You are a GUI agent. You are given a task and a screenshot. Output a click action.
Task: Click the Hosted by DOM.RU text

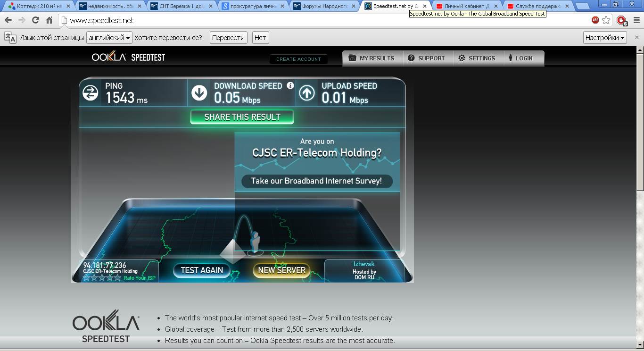click(x=364, y=275)
